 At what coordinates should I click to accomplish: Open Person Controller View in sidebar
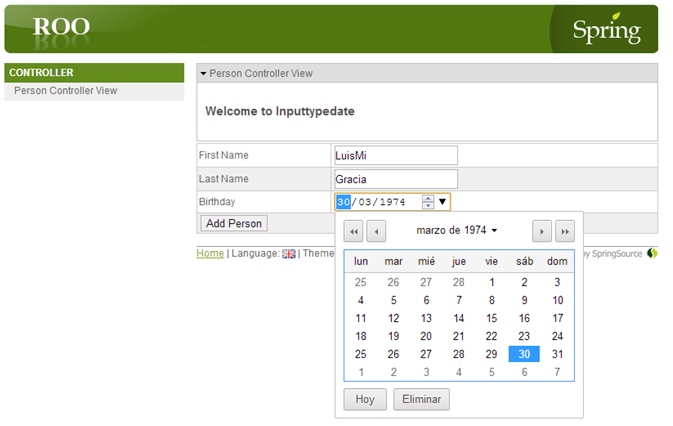(66, 91)
